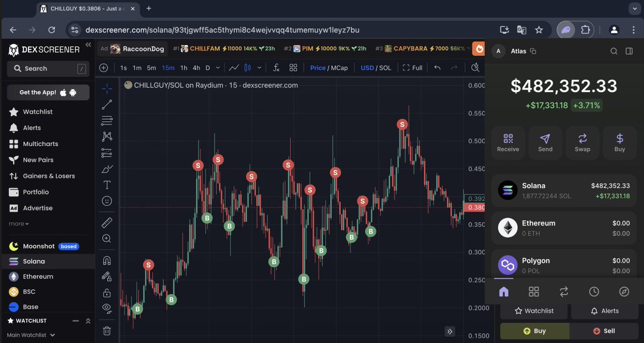This screenshot has width=644, height=343.
Task: Click the Send button in wallet
Action: click(x=545, y=143)
